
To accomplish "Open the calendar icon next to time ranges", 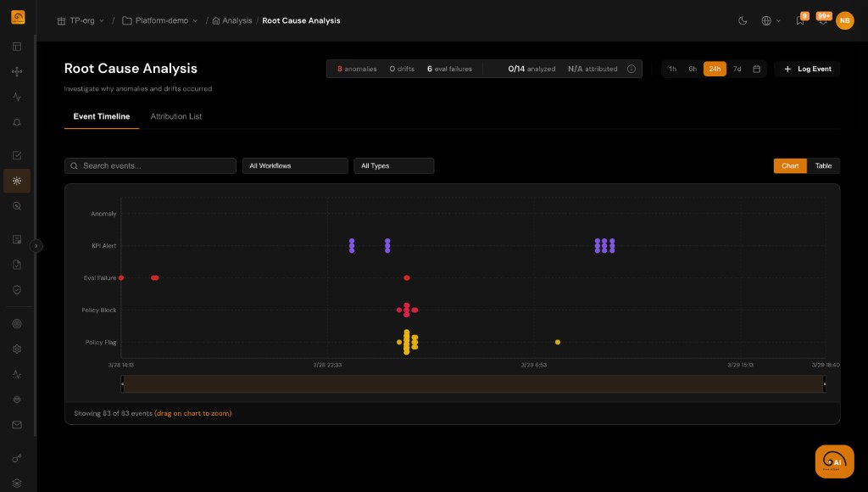I will tap(757, 69).
